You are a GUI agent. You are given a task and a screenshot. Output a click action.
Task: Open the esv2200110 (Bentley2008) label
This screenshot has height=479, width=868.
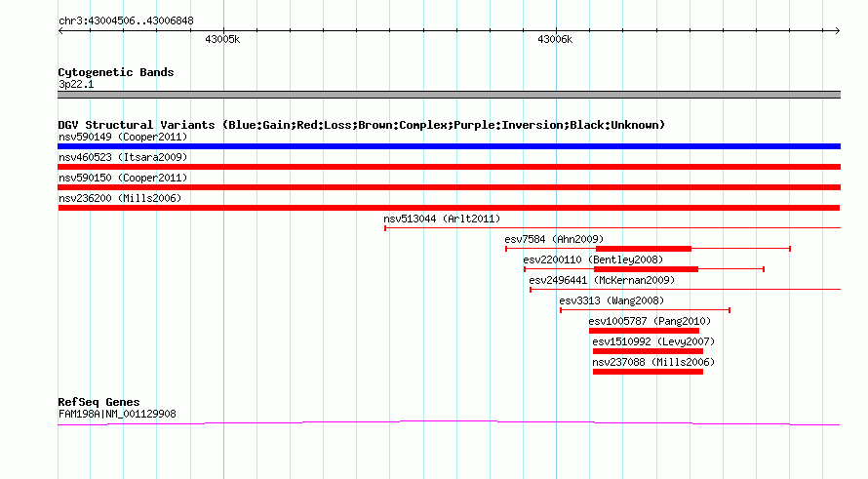593,259
